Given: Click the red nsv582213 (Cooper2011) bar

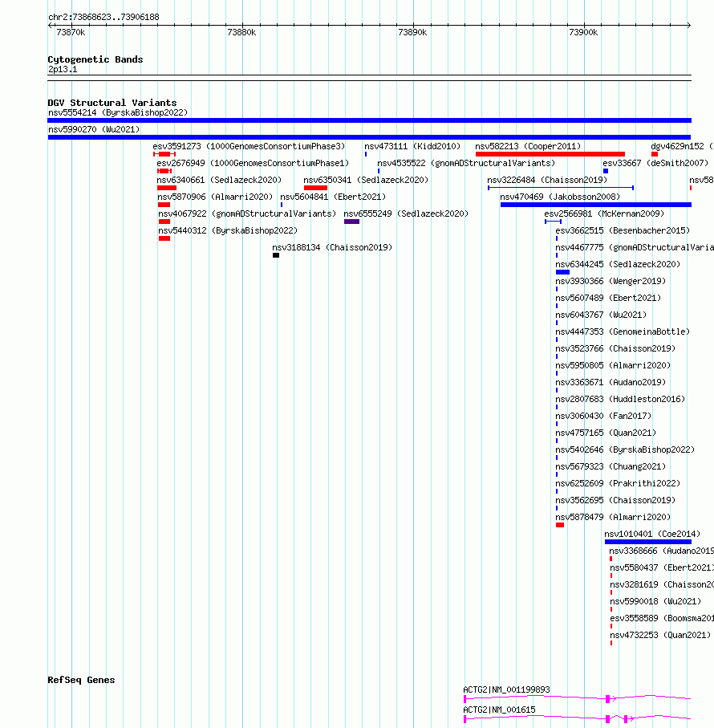Looking at the screenshot, I should (550, 154).
